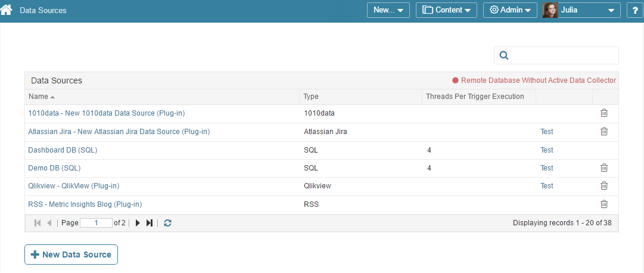
Task: Open the Admin dropdown menu
Action: click(x=510, y=10)
